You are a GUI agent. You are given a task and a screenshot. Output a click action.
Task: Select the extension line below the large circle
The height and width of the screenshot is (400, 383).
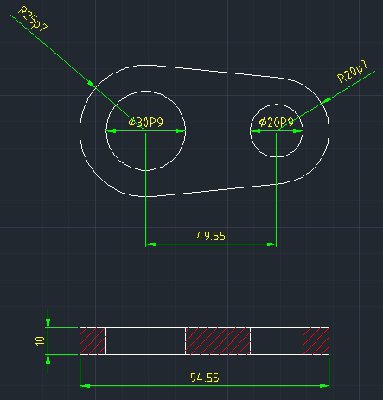click(145, 189)
